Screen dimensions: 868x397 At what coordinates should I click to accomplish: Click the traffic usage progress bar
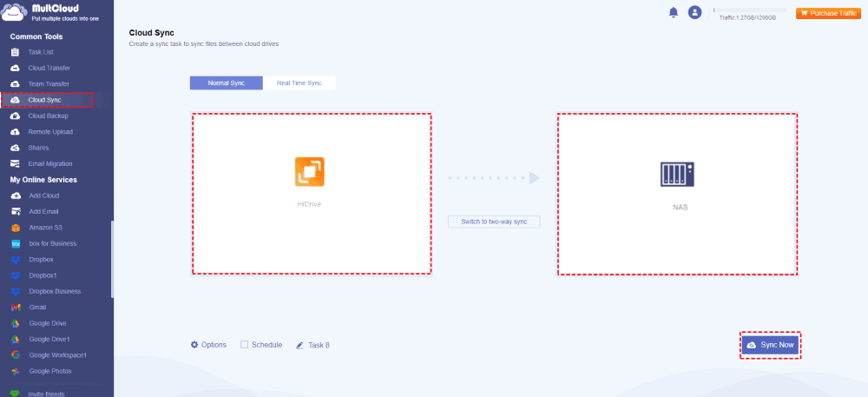(750, 10)
